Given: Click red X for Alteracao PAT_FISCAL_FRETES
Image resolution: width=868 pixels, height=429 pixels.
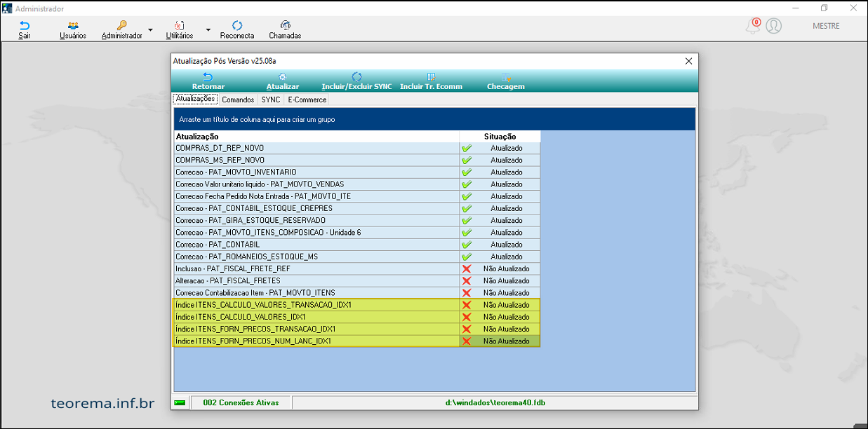Looking at the screenshot, I should pyautogui.click(x=466, y=280).
